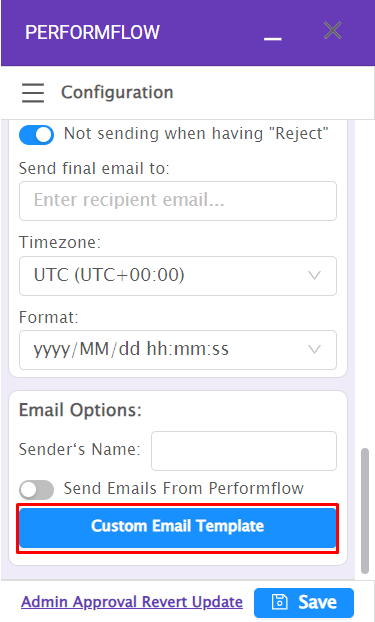Image resolution: width=375 pixels, height=622 pixels.
Task: Save the configuration settings
Action: point(304,603)
